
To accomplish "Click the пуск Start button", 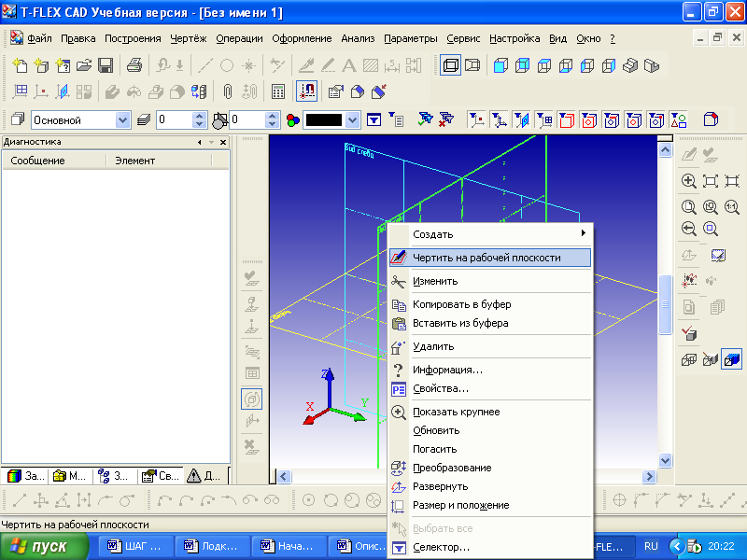I will pos(44,546).
